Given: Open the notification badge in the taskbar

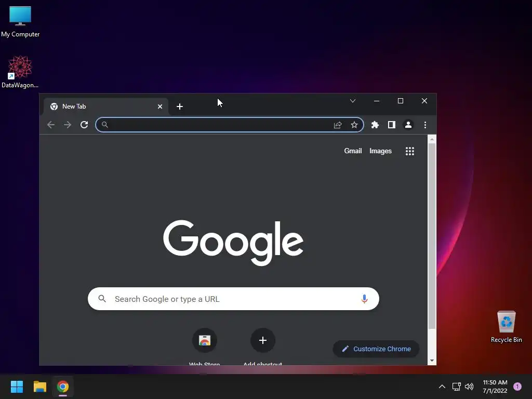Looking at the screenshot, I should click(517, 386).
